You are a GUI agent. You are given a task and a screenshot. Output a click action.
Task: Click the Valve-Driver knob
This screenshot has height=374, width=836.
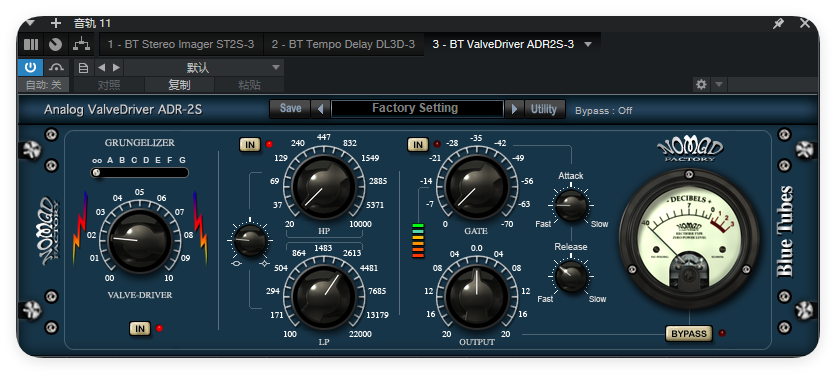140,241
